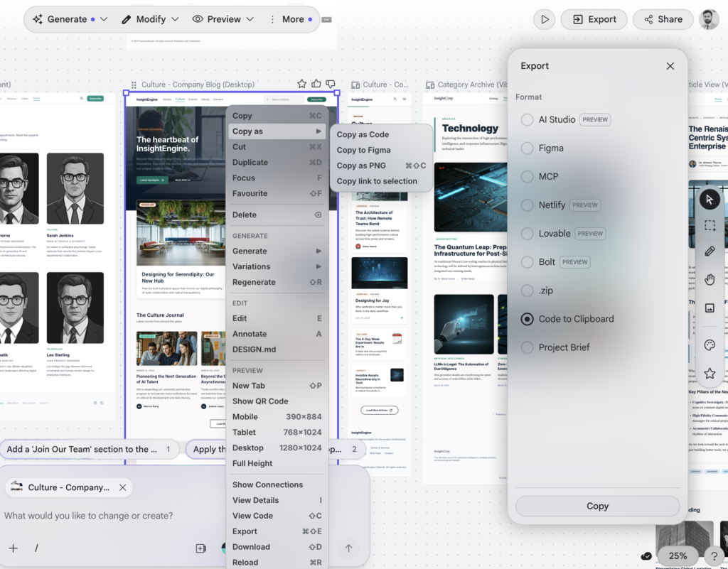
Task: Choose Copy as PNG
Action: point(381,166)
